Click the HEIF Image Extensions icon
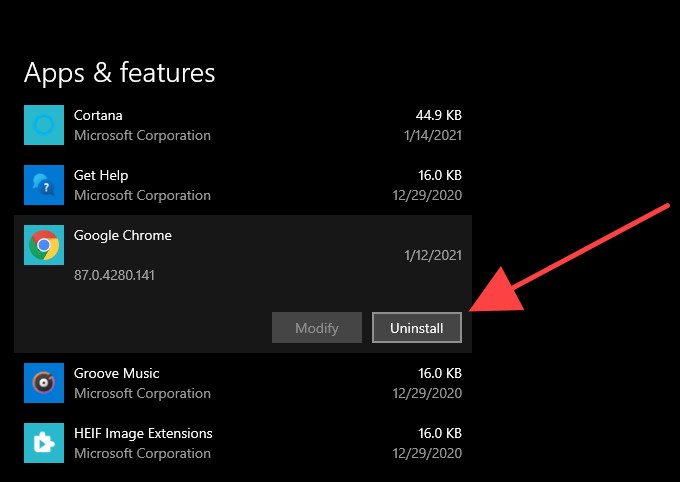The image size is (680, 482). 43,443
